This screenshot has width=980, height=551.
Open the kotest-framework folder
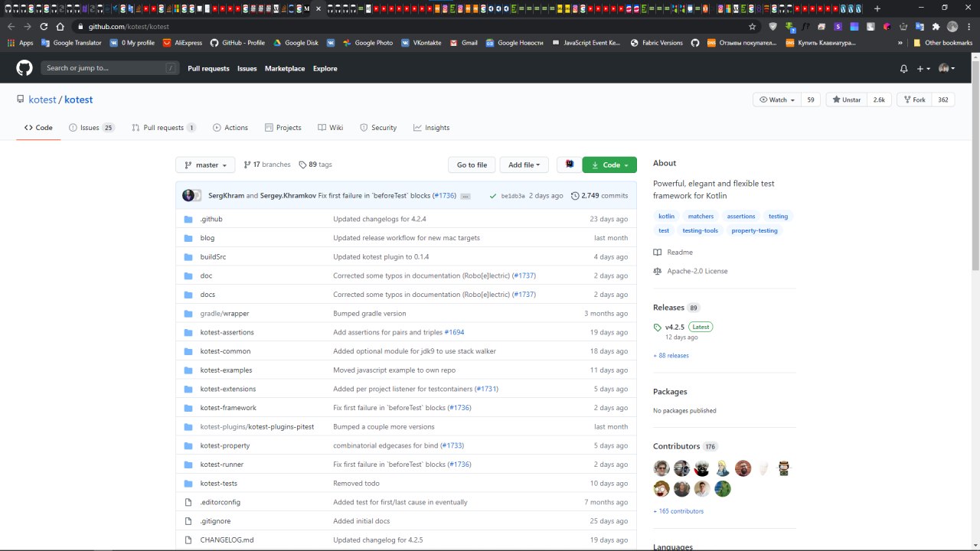pyautogui.click(x=228, y=408)
